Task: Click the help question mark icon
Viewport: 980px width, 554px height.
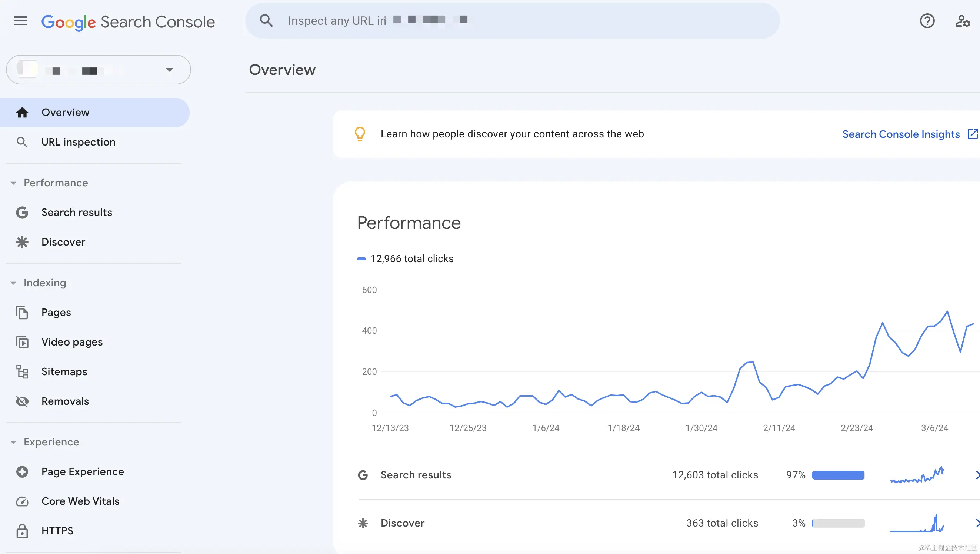Action: [x=927, y=21]
